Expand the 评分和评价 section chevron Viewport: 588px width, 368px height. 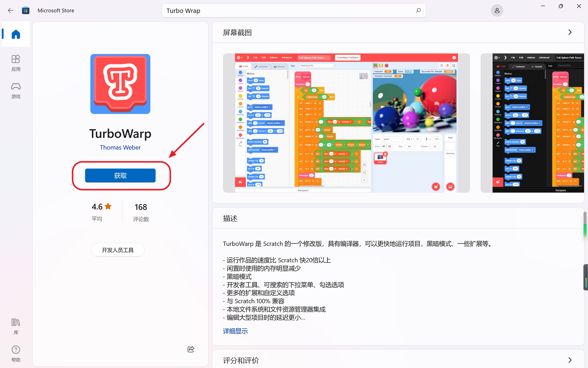570,360
